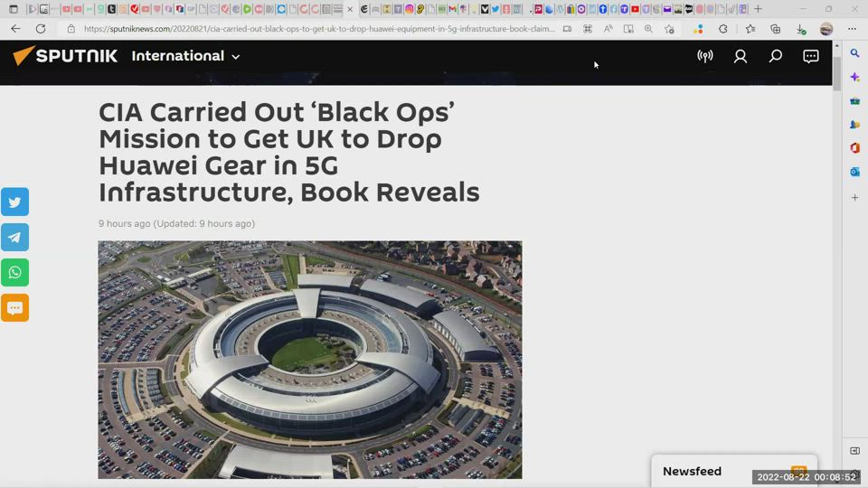The width and height of the screenshot is (868, 488).
Task: Click the address bar URL
Action: (319, 29)
